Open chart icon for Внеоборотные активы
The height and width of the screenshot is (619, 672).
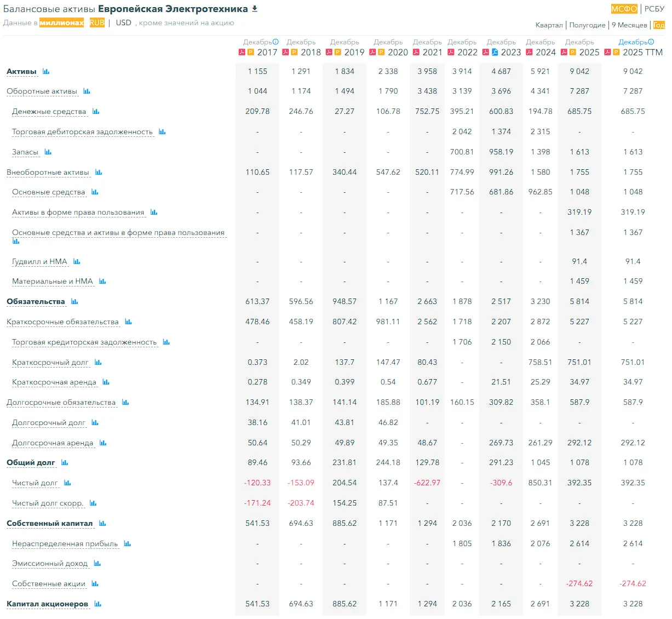(x=99, y=173)
